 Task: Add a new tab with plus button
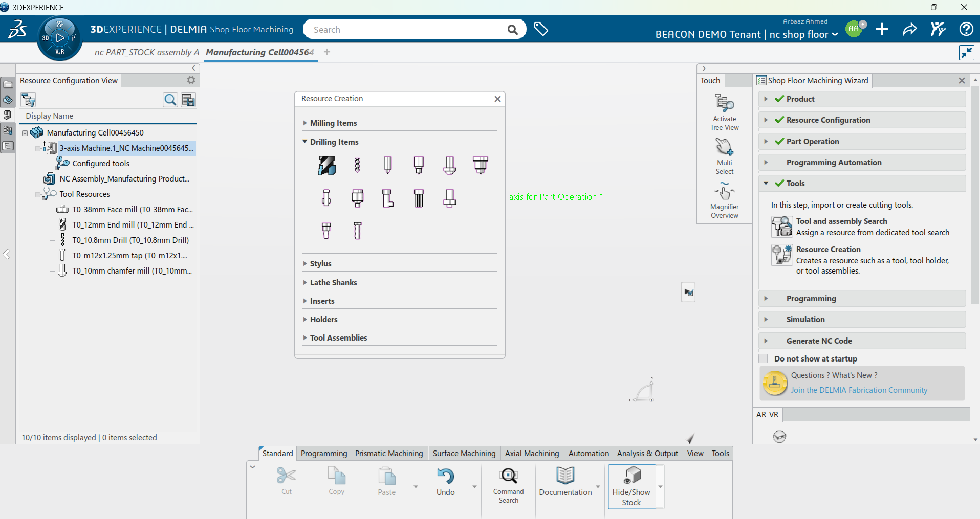coord(327,52)
